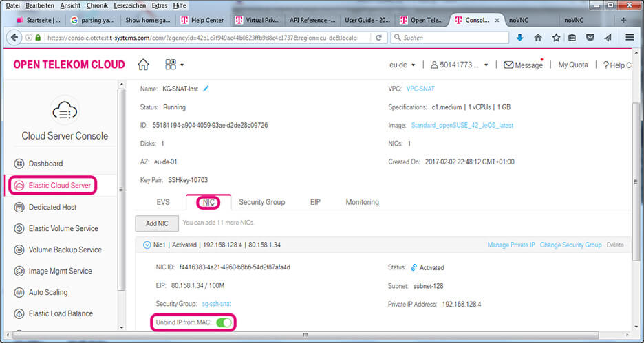Toggle the Unbind IP from MAC switch
Image resolution: width=644 pixels, height=343 pixels.
[x=224, y=323]
